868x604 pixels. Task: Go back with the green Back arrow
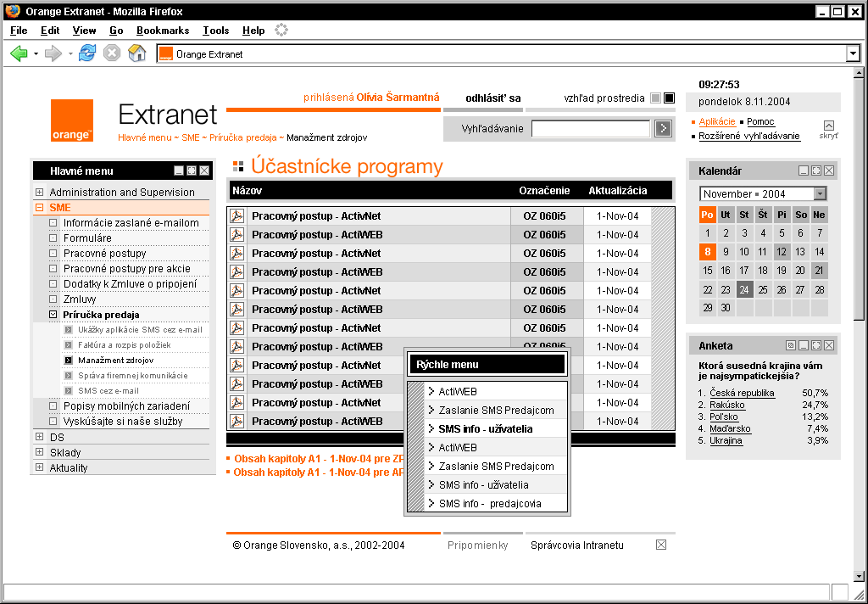coord(19,53)
